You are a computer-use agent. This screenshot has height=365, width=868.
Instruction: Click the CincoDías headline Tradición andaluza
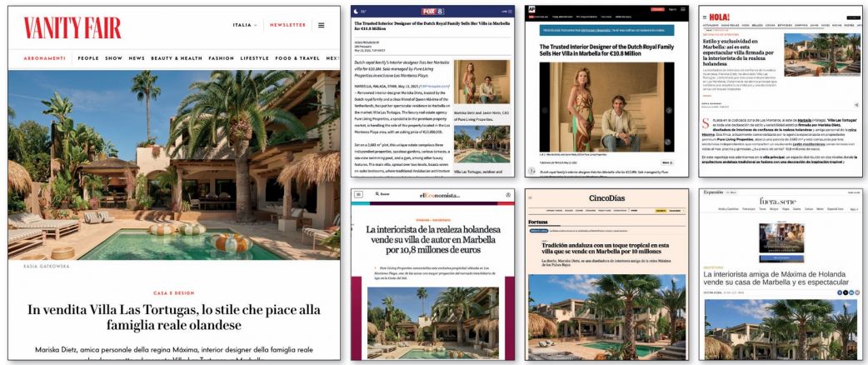tap(605, 248)
